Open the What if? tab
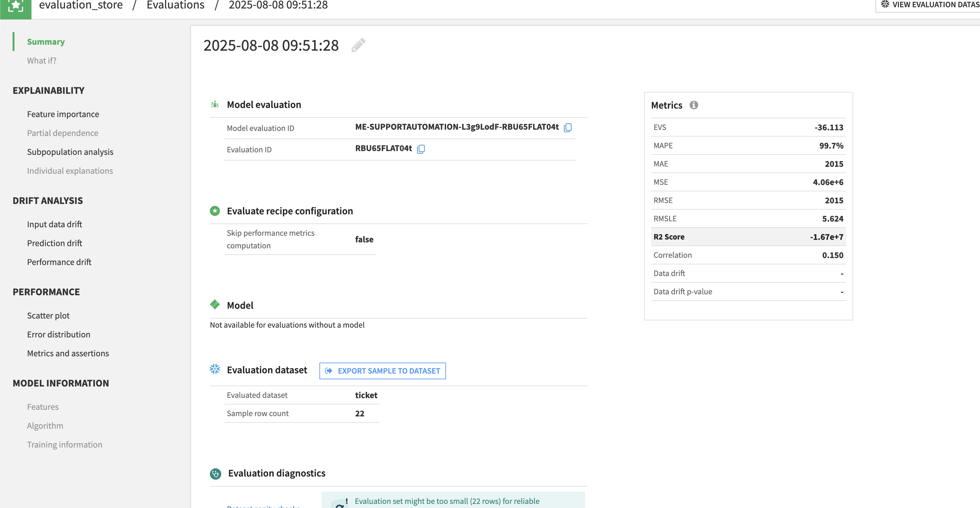This screenshot has height=508, width=980. click(42, 60)
